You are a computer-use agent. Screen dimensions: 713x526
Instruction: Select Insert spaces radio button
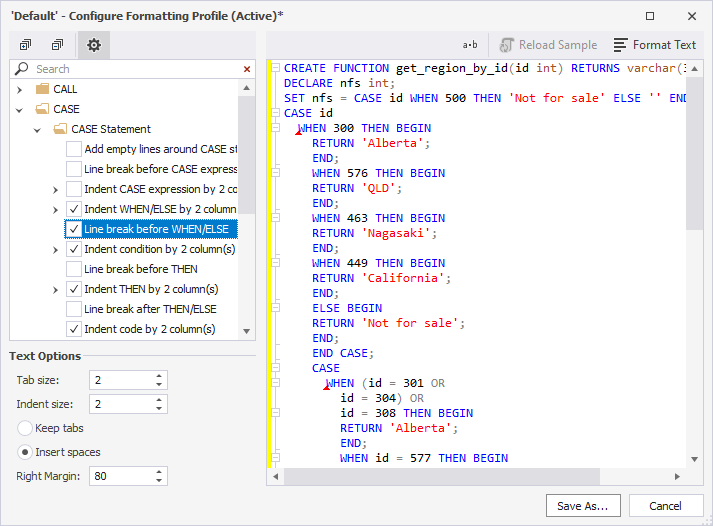(x=25, y=452)
